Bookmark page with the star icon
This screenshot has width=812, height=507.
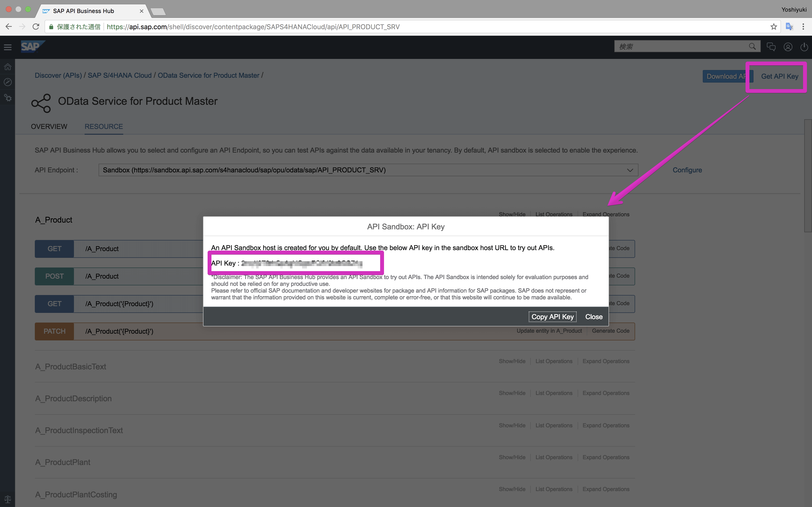(774, 27)
